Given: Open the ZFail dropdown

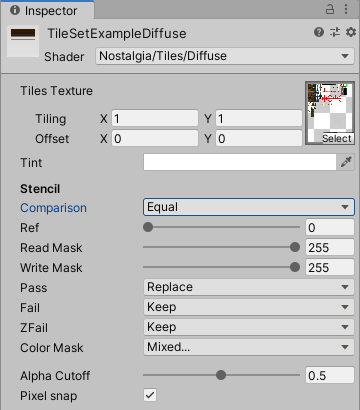Looking at the screenshot, I should click(x=249, y=327).
